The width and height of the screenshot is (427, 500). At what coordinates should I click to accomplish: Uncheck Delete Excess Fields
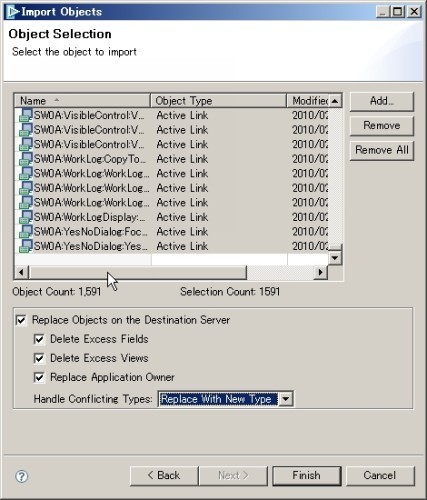point(39,339)
